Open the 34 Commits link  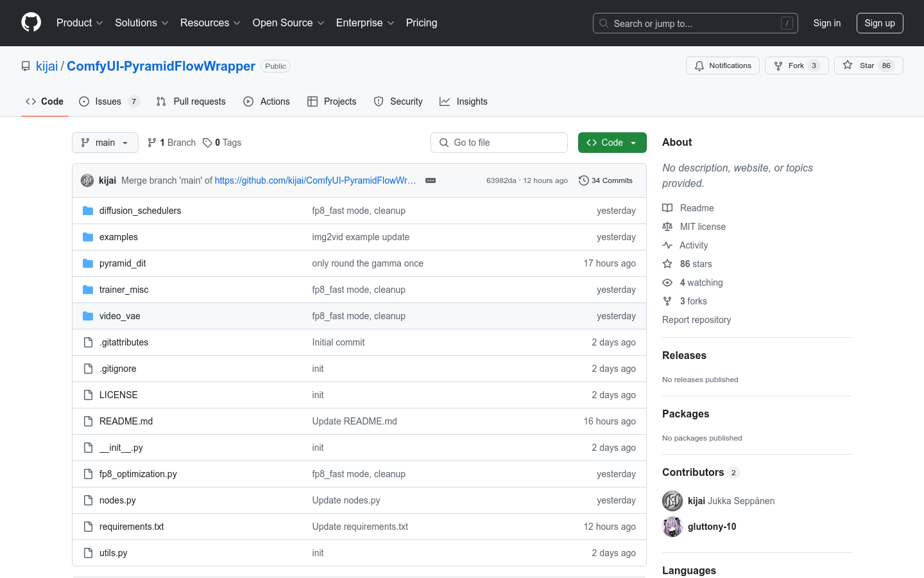(606, 180)
